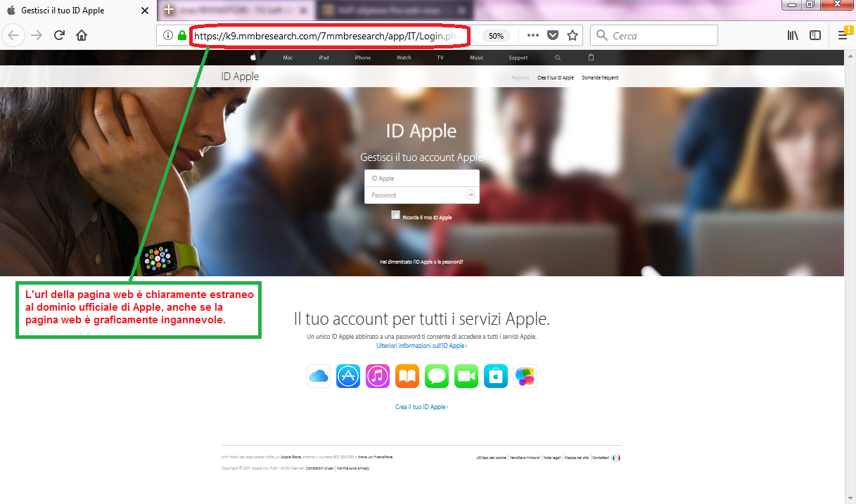The width and height of the screenshot is (856, 504).
Task: Open the Firefox hamburger menu
Action: pos(843,35)
